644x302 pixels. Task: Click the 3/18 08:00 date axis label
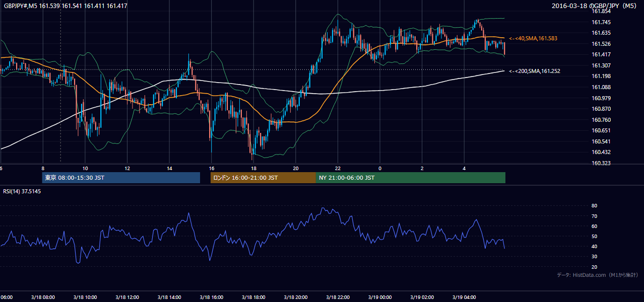tap(43, 297)
